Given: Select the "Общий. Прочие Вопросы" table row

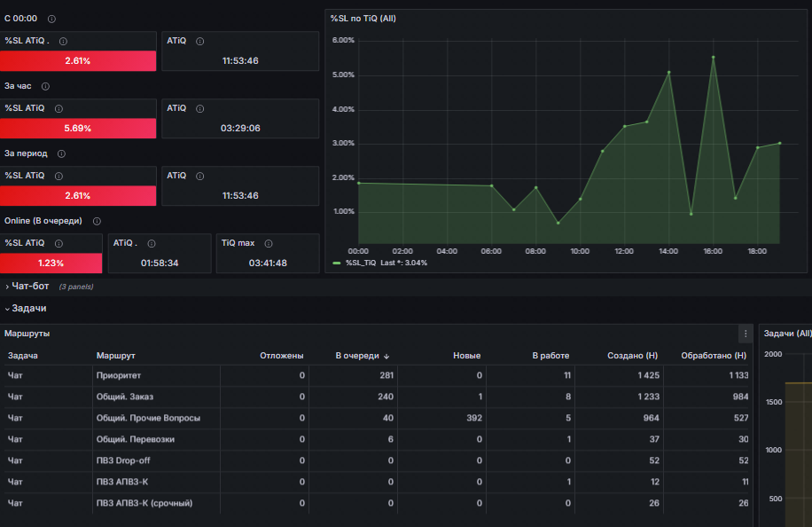Looking at the screenshot, I should pyautogui.click(x=148, y=418).
